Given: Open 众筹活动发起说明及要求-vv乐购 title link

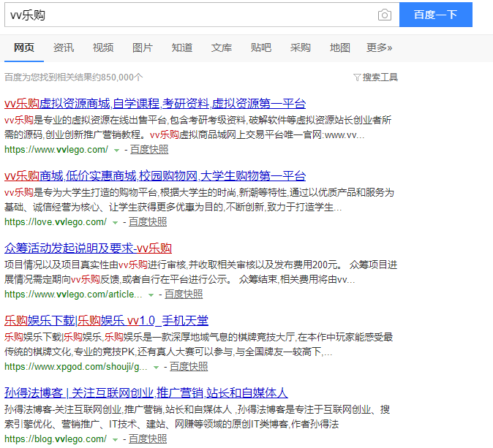Looking at the screenshot, I should point(88,248).
